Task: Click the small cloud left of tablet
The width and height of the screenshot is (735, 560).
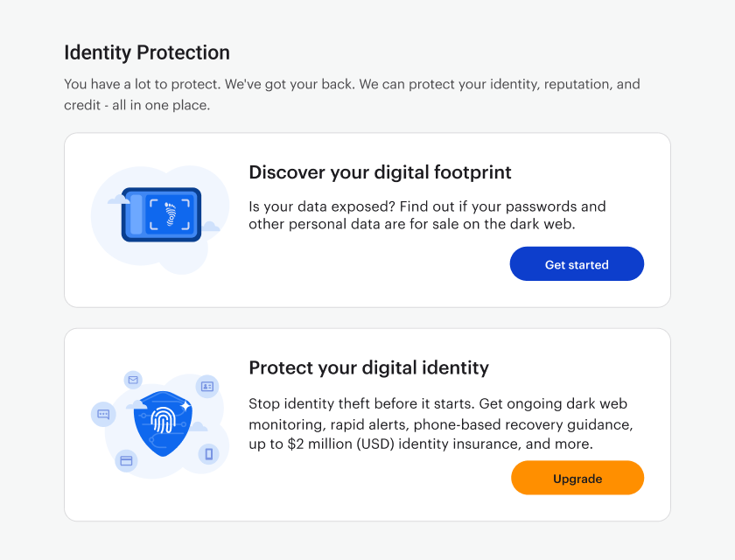Action: point(119,199)
